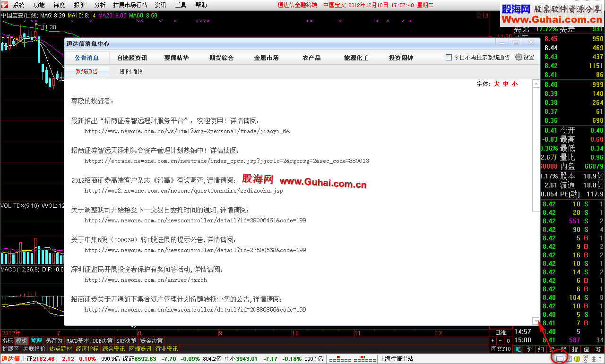The height and width of the screenshot is (364, 605).
Task: Click the scroll down arrow in message pane
Action: [536, 321]
